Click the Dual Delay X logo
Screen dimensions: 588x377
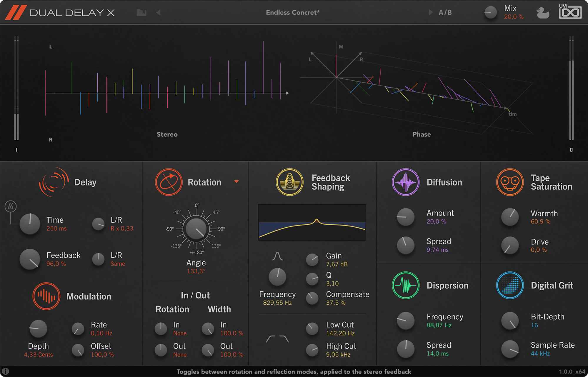point(60,12)
